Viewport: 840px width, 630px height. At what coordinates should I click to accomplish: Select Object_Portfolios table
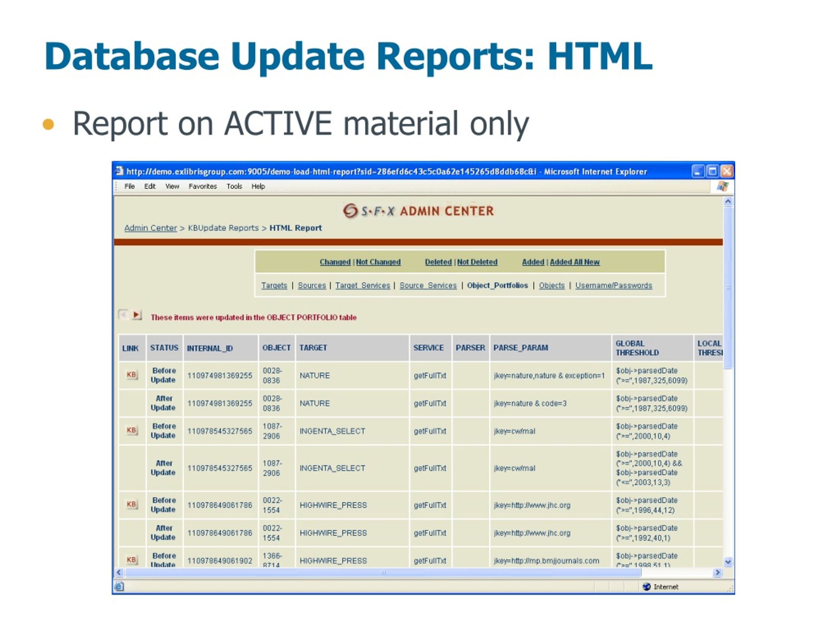pos(497,285)
